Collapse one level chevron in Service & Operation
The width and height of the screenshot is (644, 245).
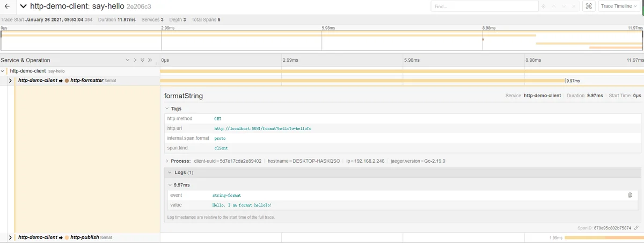pyautogui.click(x=135, y=60)
